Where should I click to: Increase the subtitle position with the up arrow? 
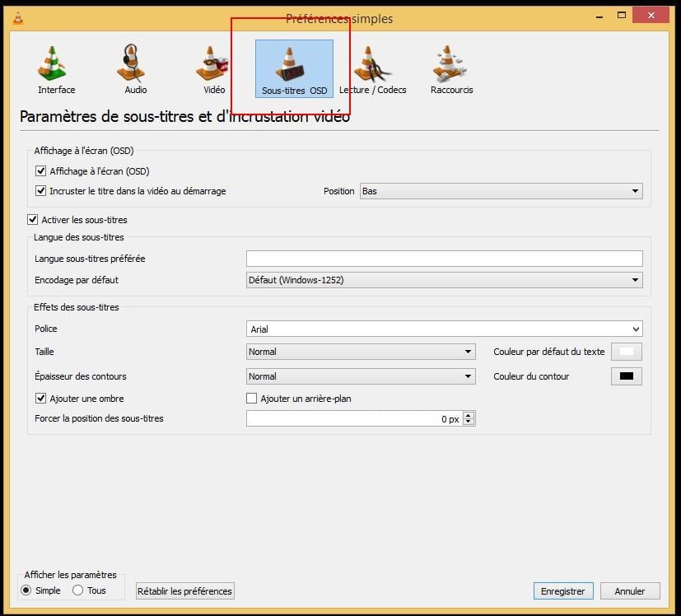[x=469, y=415]
